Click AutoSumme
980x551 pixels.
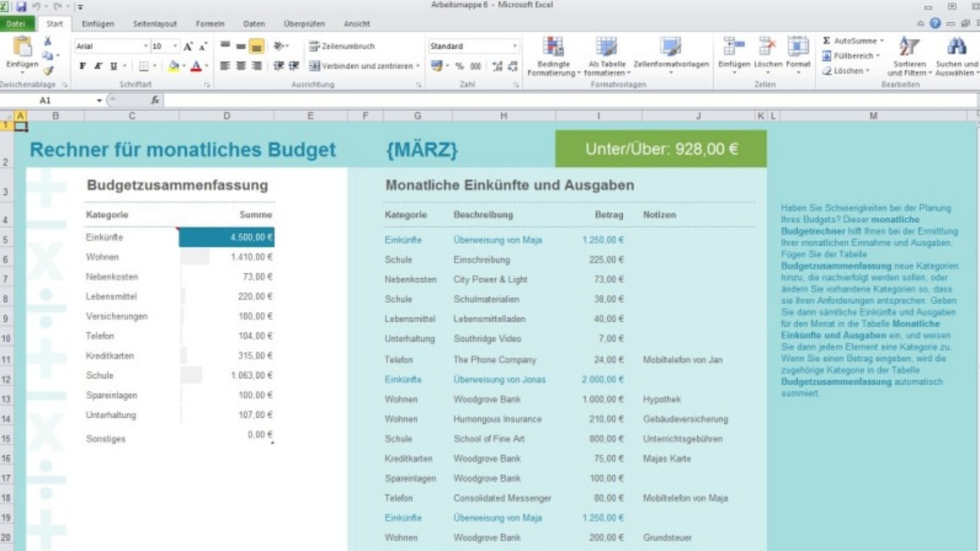(850, 41)
